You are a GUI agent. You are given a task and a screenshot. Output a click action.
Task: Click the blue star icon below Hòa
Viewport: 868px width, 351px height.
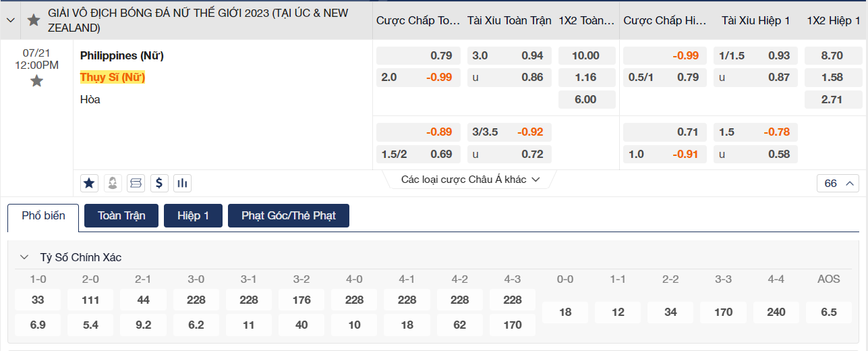89,182
